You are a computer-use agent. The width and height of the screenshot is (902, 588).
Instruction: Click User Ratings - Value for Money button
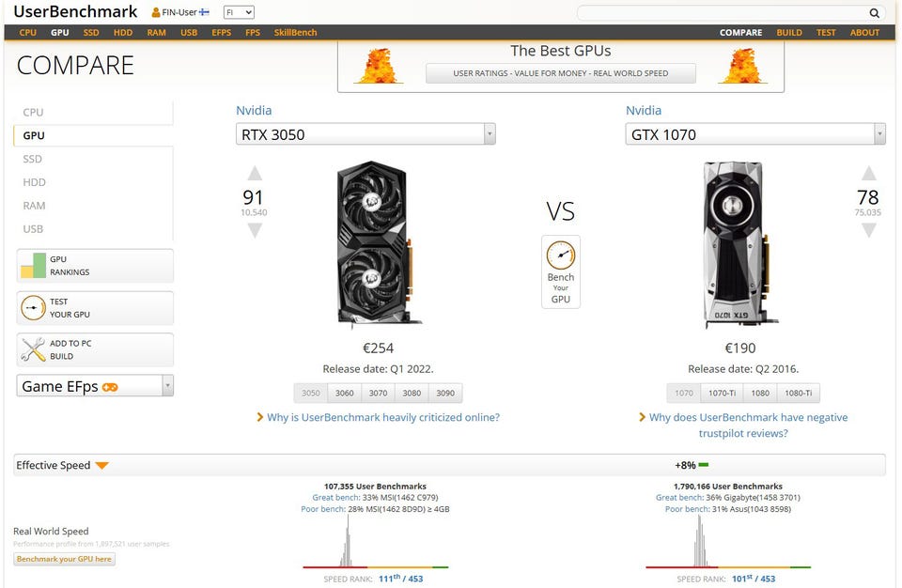560,73
